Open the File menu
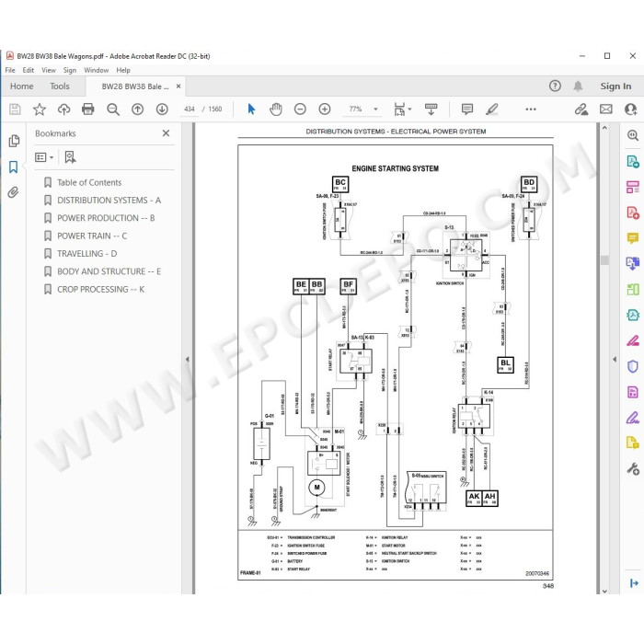 coord(10,70)
